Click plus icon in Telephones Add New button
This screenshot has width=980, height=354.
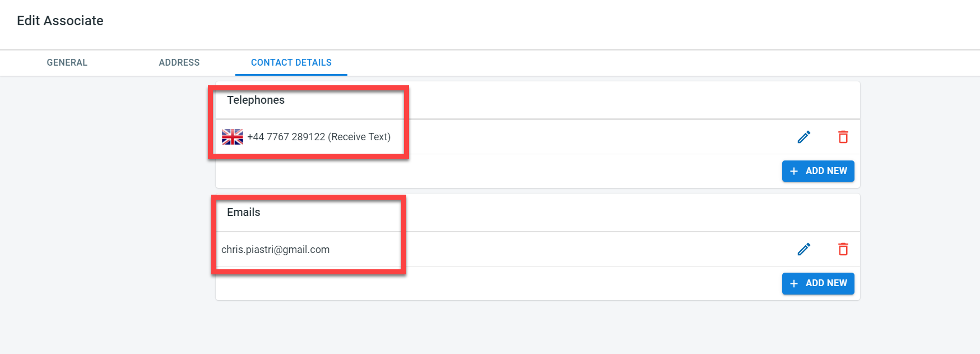pos(793,171)
